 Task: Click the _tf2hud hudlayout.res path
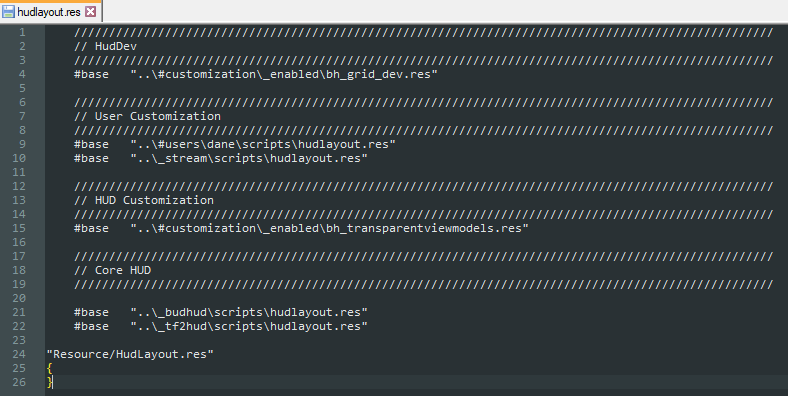pyautogui.click(x=249, y=327)
